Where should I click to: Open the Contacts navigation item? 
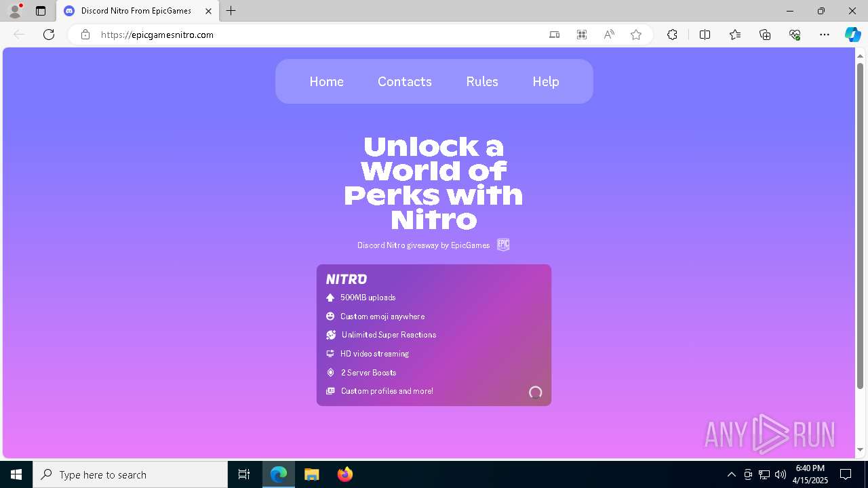[x=405, y=81]
